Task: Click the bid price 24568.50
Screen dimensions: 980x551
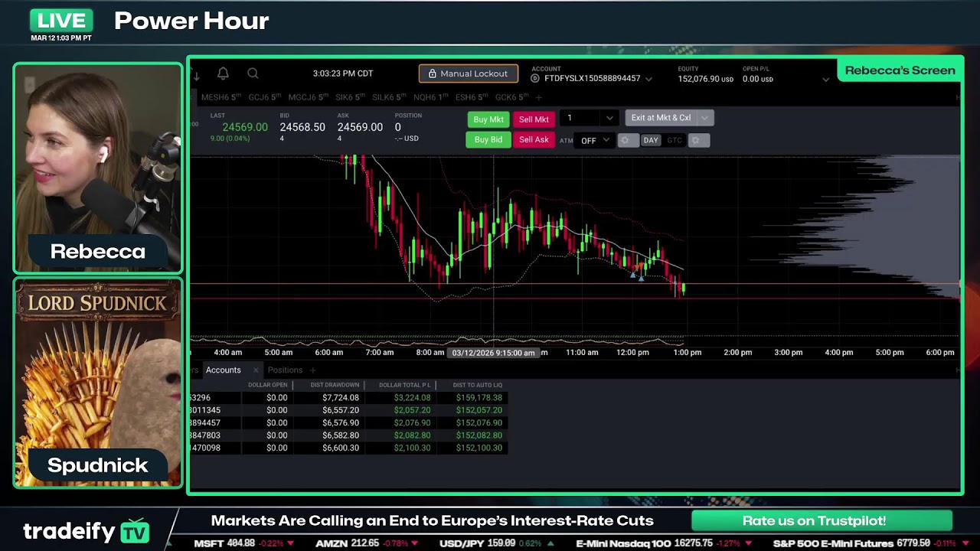Action: [x=302, y=127]
